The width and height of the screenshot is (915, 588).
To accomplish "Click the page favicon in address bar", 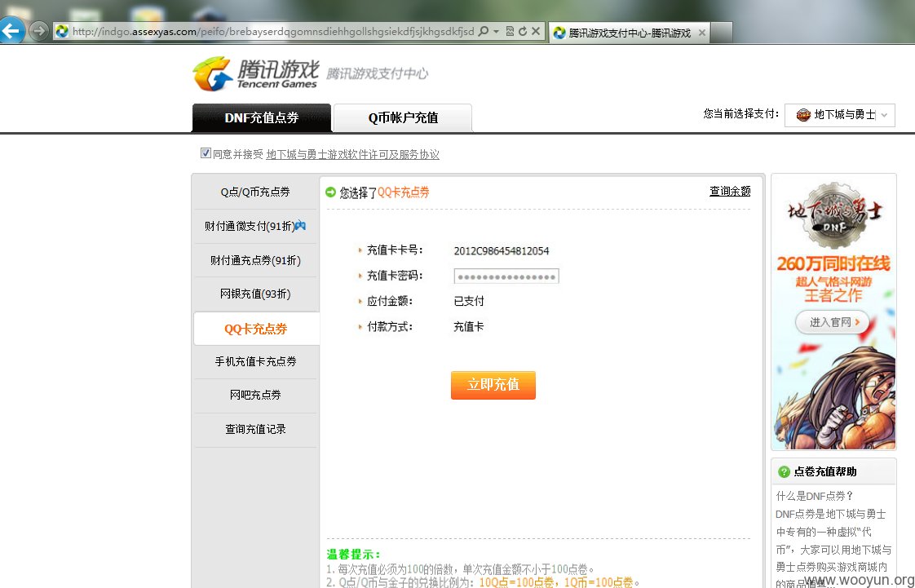I will [62, 31].
